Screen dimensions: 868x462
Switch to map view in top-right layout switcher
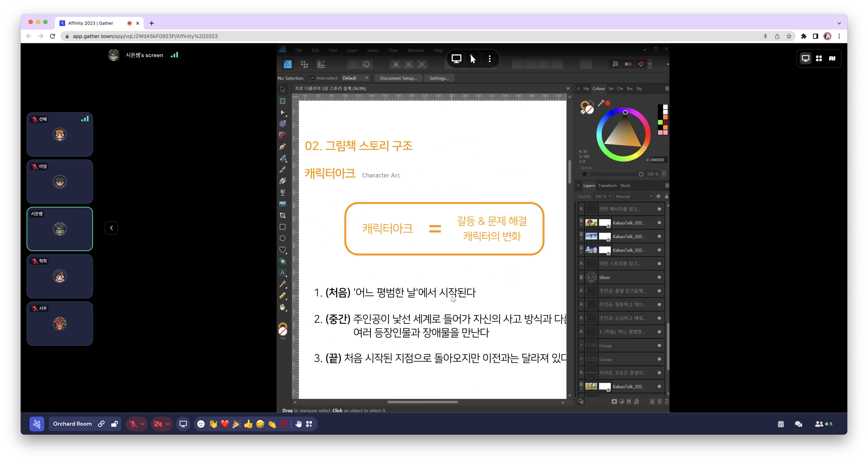pos(832,58)
